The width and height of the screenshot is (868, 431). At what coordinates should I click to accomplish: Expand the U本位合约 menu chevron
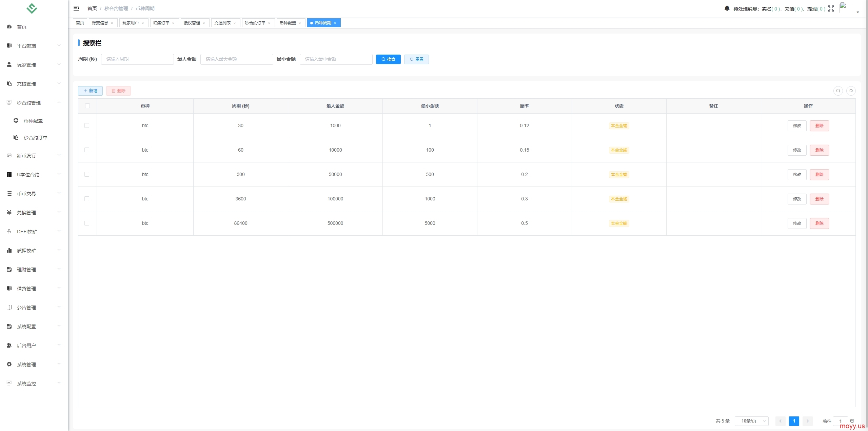pyautogui.click(x=59, y=174)
